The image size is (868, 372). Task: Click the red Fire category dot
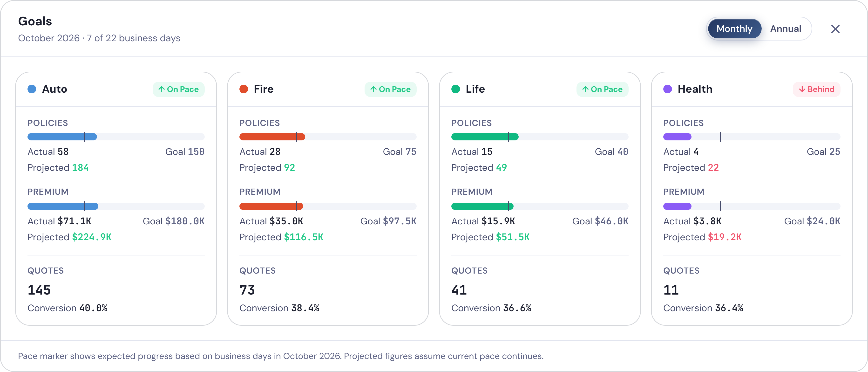(x=244, y=89)
